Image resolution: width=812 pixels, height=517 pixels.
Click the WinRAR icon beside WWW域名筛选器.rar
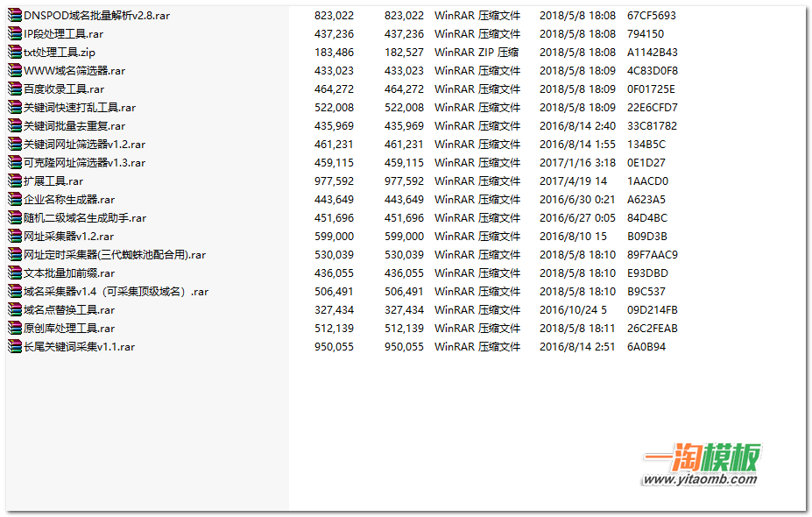coord(15,70)
